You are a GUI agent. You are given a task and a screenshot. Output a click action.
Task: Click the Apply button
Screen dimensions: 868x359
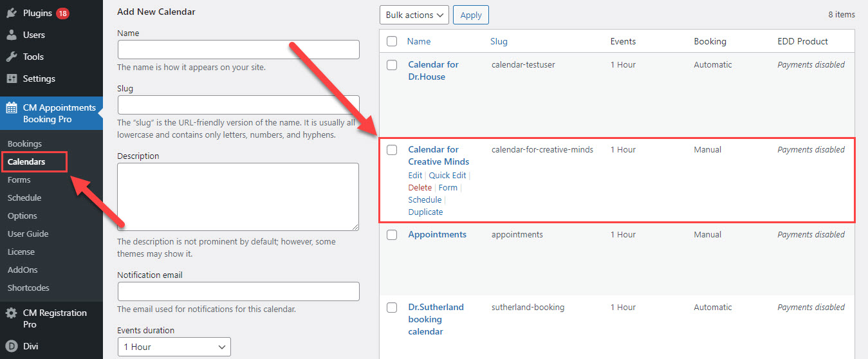coord(471,15)
